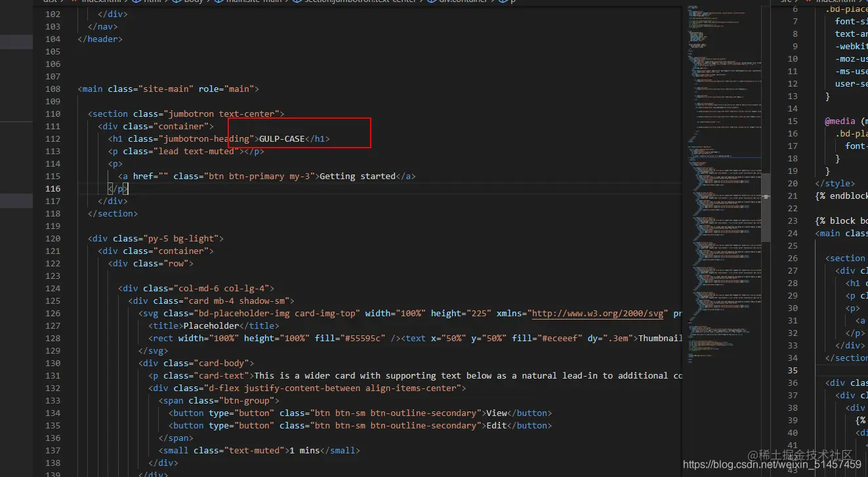This screenshot has height=477, width=868.
Task: Click the "jumbotron-heading" class value
Action: click(x=206, y=139)
